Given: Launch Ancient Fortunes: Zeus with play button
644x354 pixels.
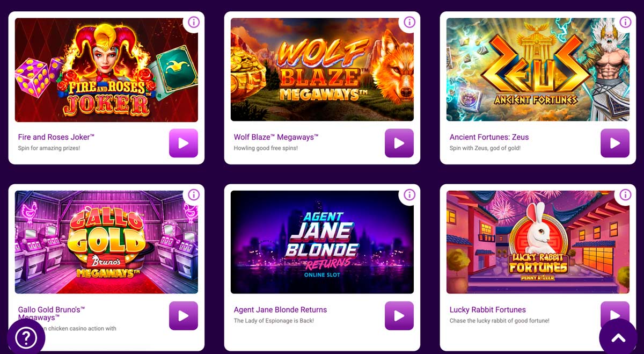Looking at the screenshot, I should point(615,143).
